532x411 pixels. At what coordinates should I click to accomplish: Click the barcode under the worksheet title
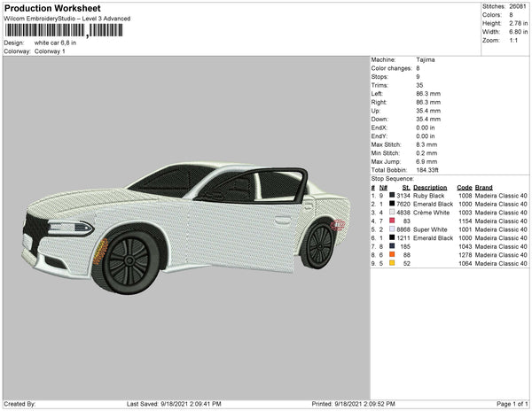tap(64, 30)
